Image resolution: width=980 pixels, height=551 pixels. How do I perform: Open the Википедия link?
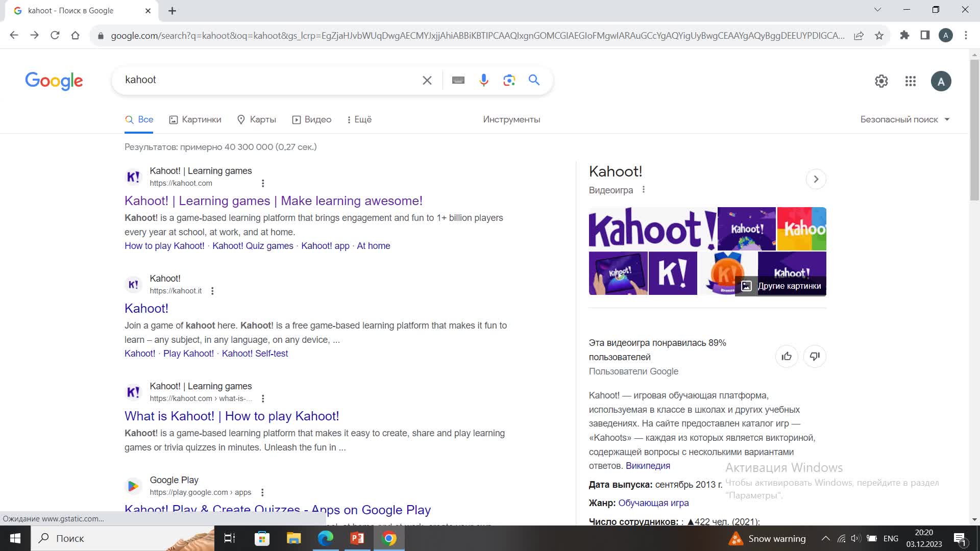pyautogui.click(x=648, y=466)
